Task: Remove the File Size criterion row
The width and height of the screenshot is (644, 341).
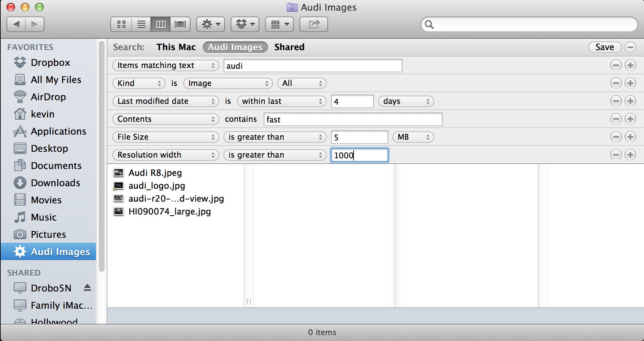Action: click(x=616, y=137)
